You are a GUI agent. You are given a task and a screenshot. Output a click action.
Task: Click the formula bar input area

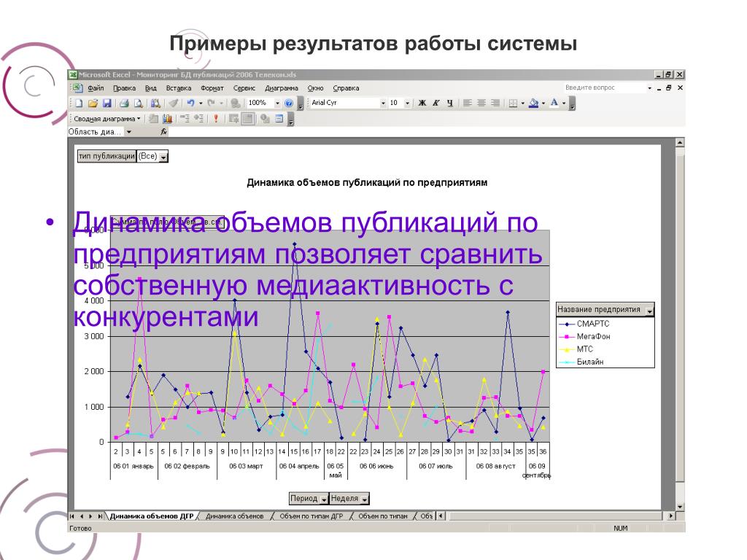pos(426,132)
